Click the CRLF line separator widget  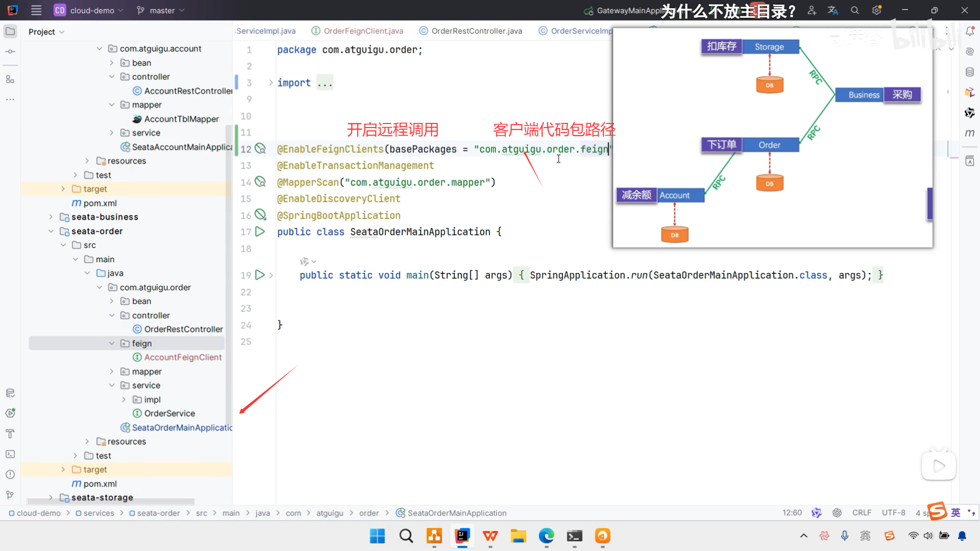pyautogui.click(x=862, y=513)
